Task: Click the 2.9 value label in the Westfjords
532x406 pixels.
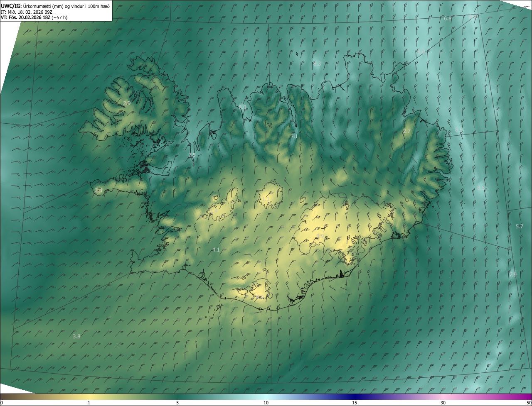Action: click(127, 103)
